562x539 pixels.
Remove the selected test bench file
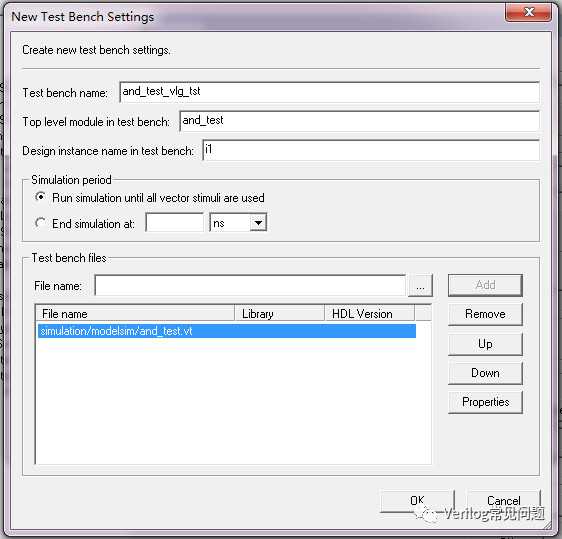pyautogui.click(x=485, y=314)
